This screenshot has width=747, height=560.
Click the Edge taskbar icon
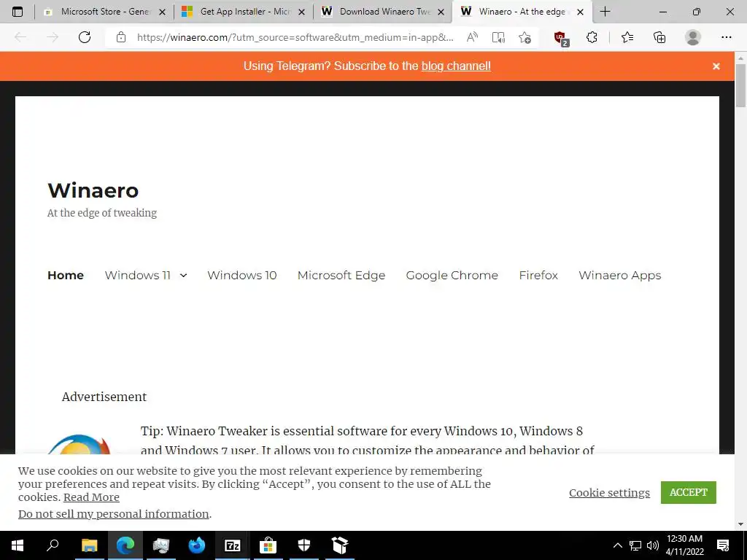tap(125, 545)
